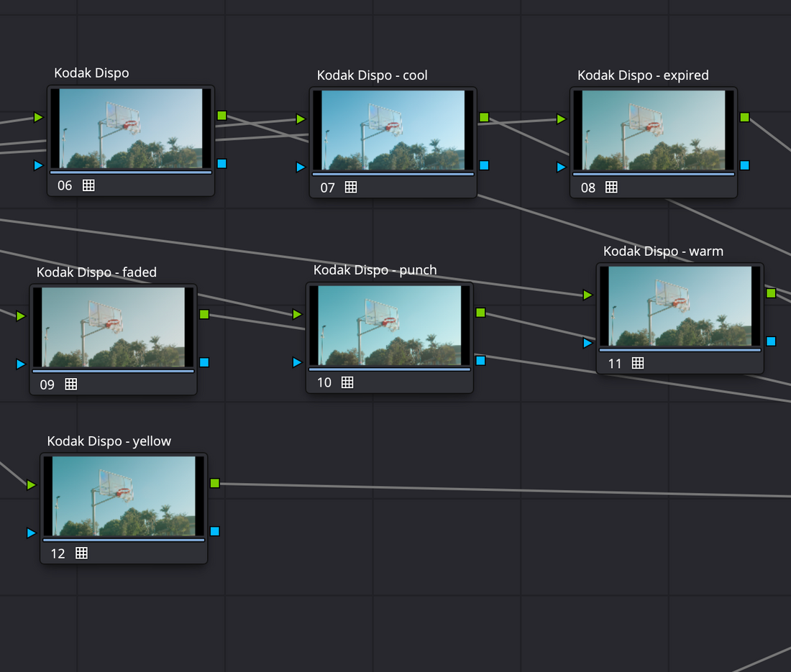Click green RGB output of Kodak Dispo - yellow
Image resolution: width=791 pixels, height=672 pixels.
[214, 484]
